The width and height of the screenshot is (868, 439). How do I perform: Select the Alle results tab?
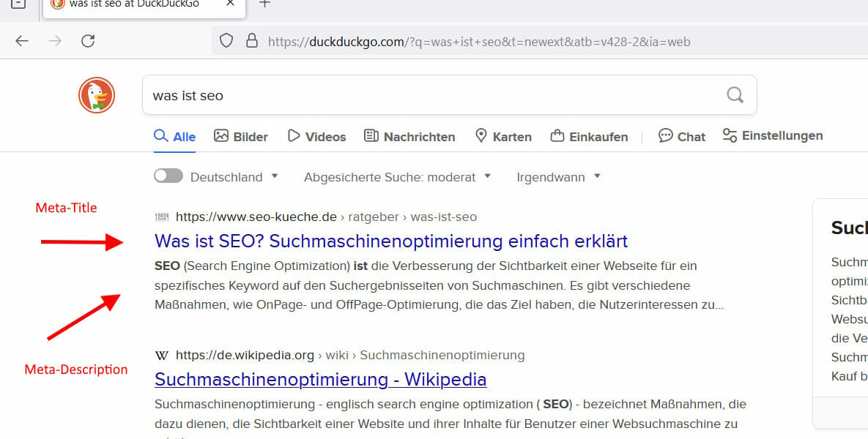point(174,137)
